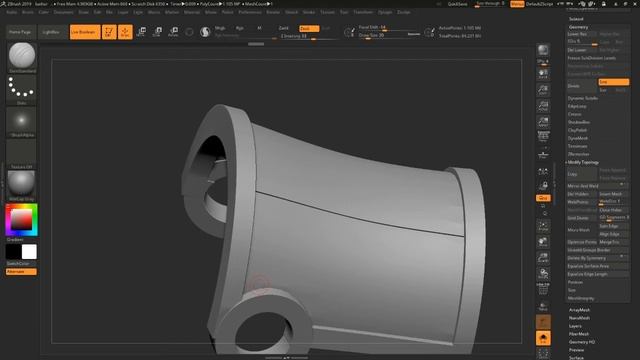Toggle Solo mode in right shelf

543,338
